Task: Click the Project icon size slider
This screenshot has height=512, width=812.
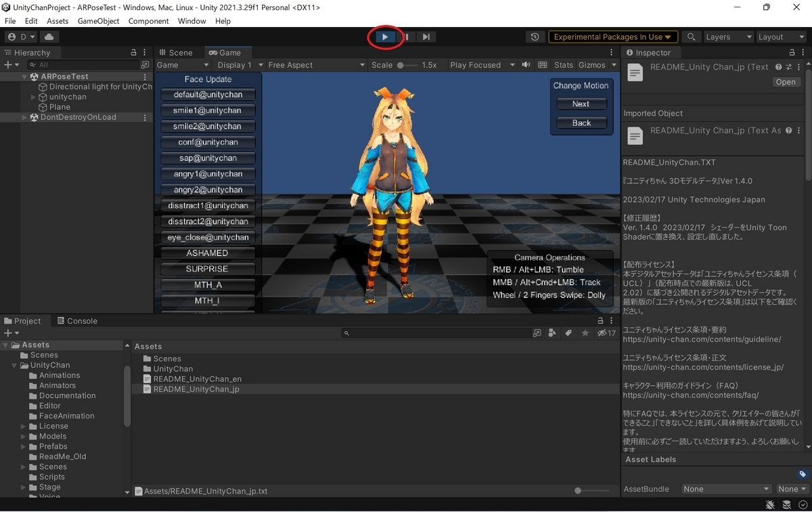Action: (592, 491)
